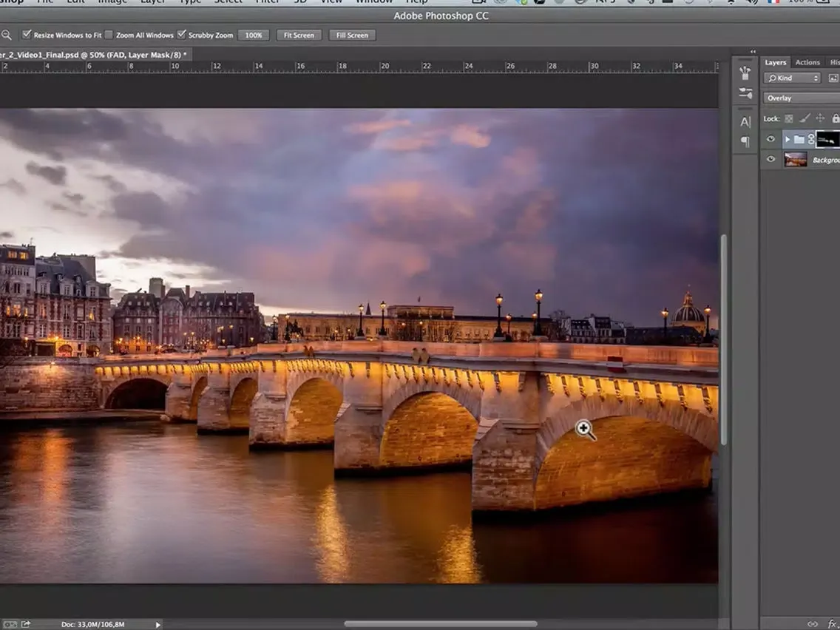The width and height of the screenshot is (840, 630).
Task: Hide the Background layer via eye icon
Action: tap(770, 158)
